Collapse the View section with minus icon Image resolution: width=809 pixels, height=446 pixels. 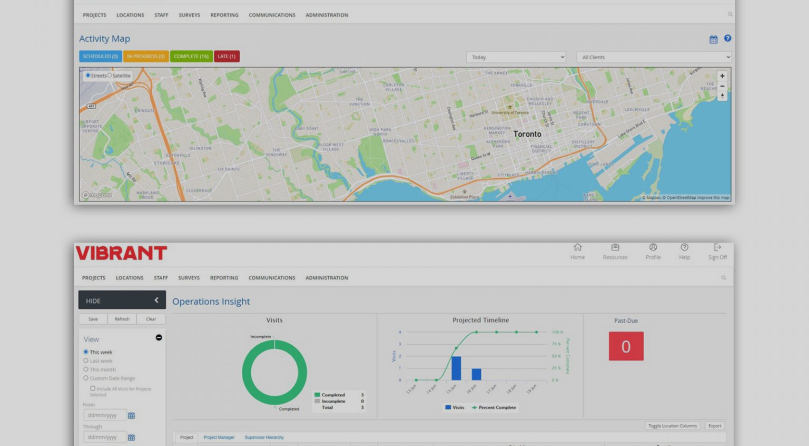[159, 338]
